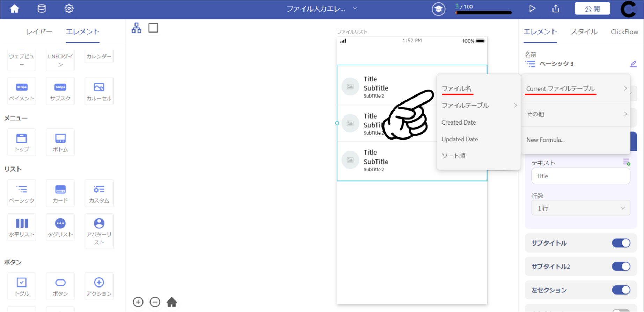The width and height of the screenshot is (644, 312).
Task: Go to home via top-left house icon
Action: pos(14,8)
